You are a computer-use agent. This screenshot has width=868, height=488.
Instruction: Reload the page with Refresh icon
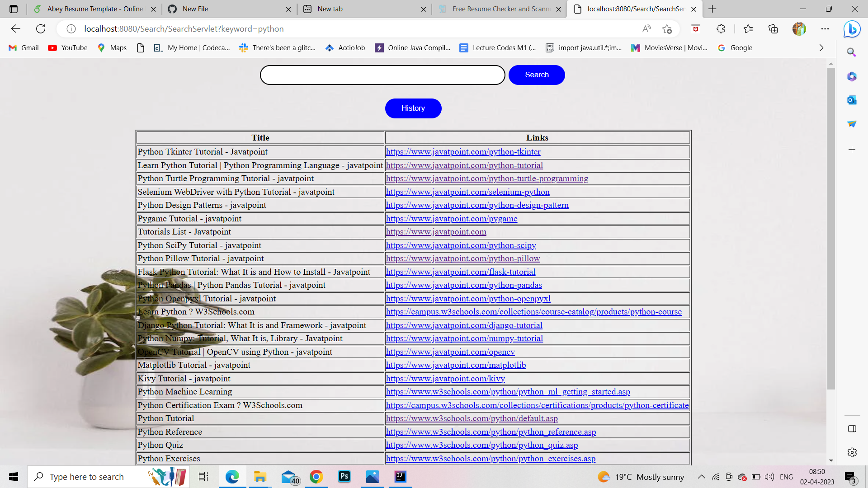coord(41,29)
